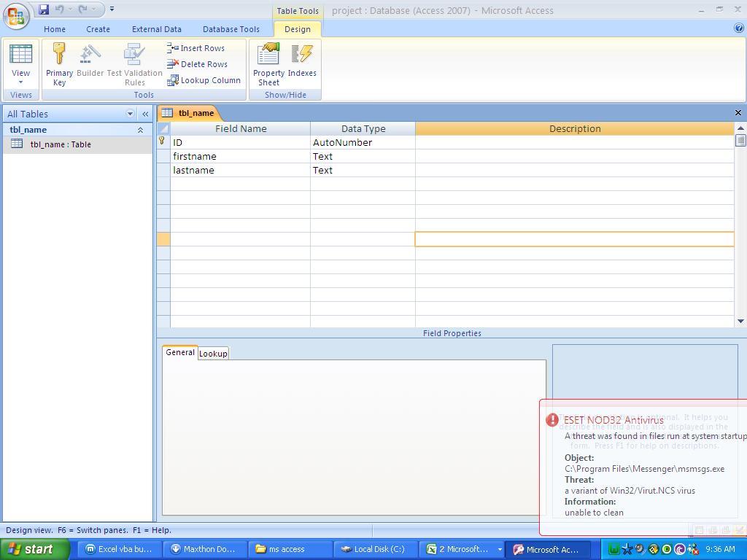Click the View datasheet icon in ribbon
Image resolution: width=747 pixels, height=560 pixels.
[21, 54]
